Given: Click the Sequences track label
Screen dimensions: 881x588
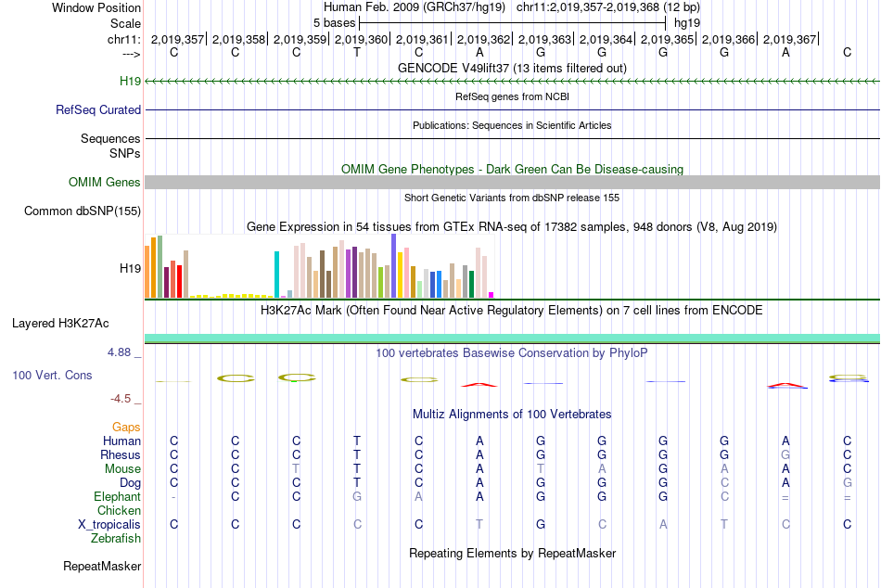Looking at the screenshot, I should (x=110, y=138).
